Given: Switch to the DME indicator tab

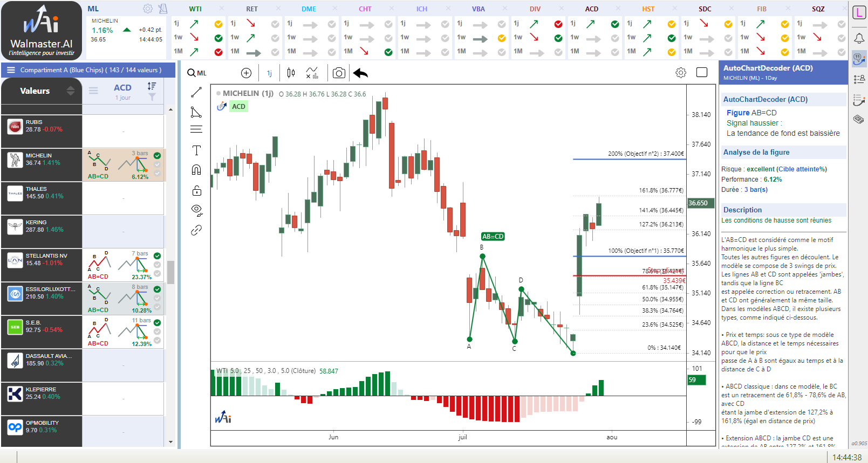Looking at the screenshot, I should coord(309,9).
